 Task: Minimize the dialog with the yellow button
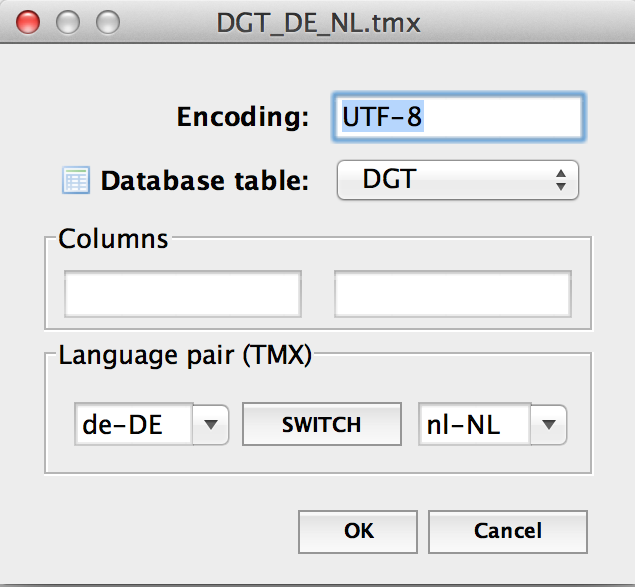click(x=68, y=23)
